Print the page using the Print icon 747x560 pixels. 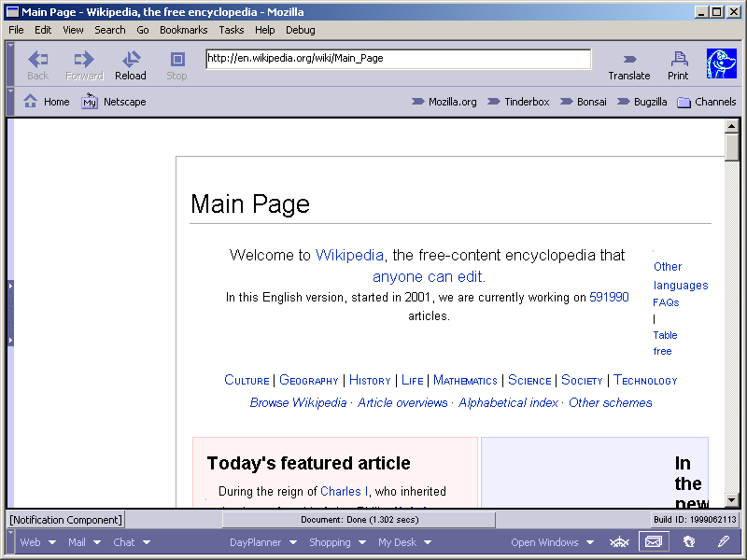coord(679,60)
